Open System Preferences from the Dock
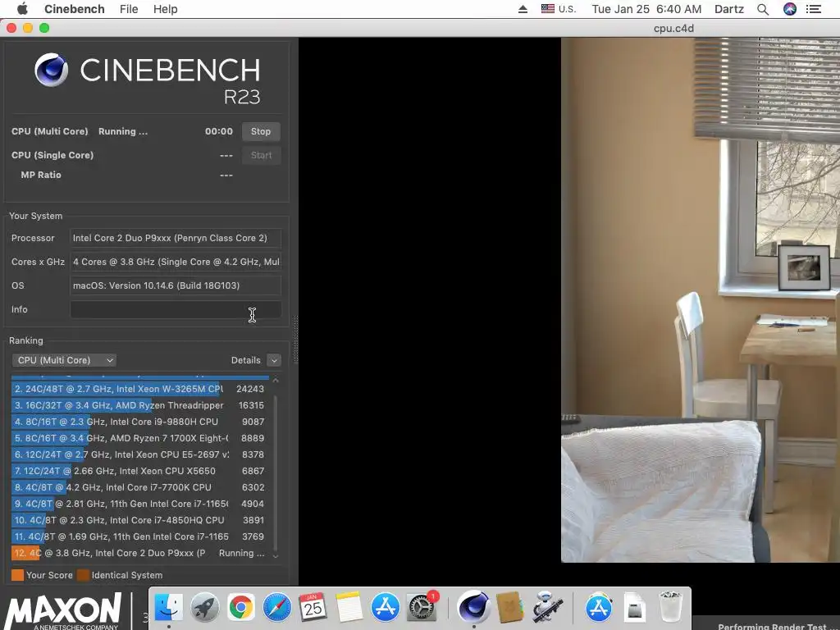 [422, 607]
